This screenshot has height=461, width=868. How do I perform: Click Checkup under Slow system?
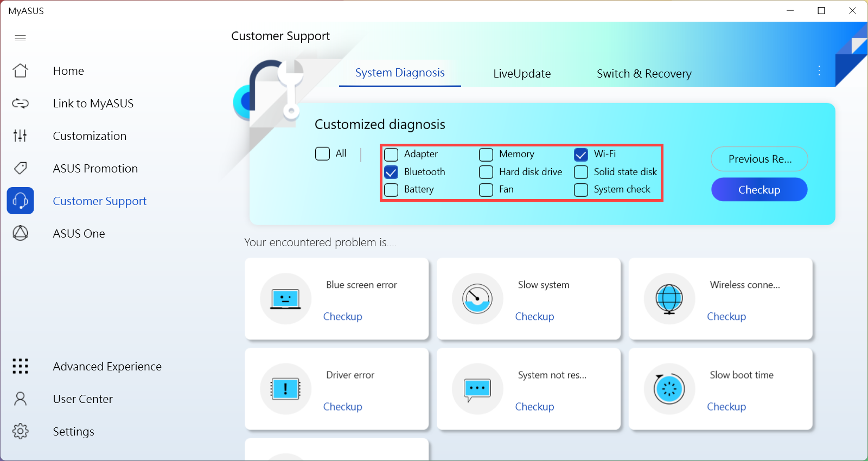(535, 316)
